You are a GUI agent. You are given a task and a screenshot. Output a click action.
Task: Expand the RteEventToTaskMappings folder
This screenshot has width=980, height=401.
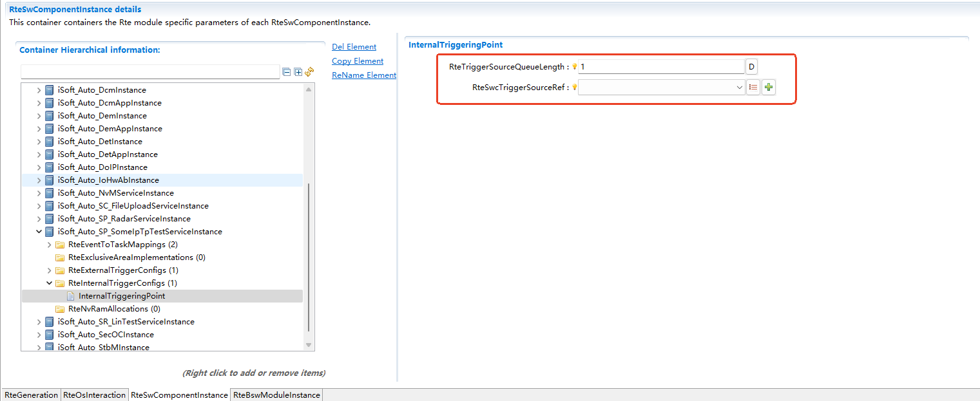click(x=50, y=245)
